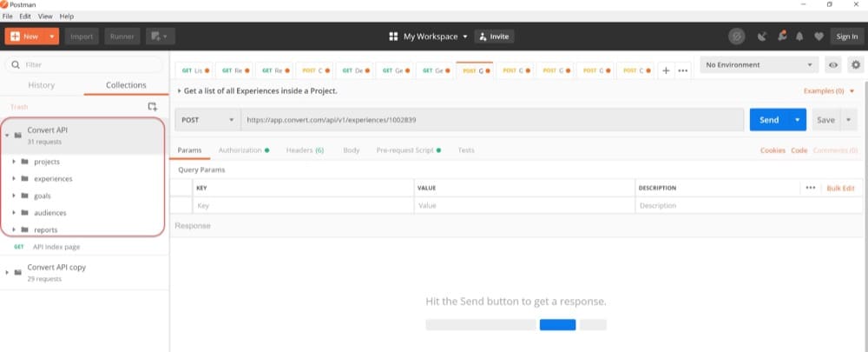Switch to the History tab
The image size is (868, 352).
[42, 85]
